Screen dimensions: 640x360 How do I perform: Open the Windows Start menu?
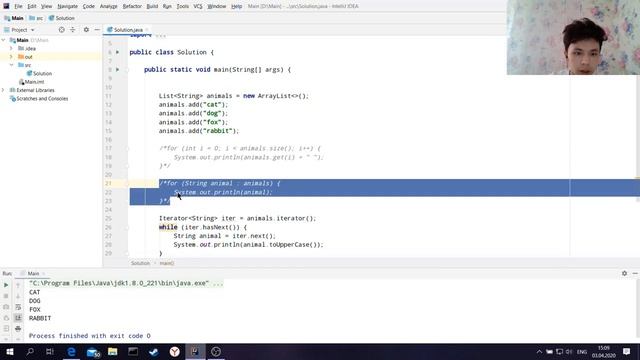(10, 352)
